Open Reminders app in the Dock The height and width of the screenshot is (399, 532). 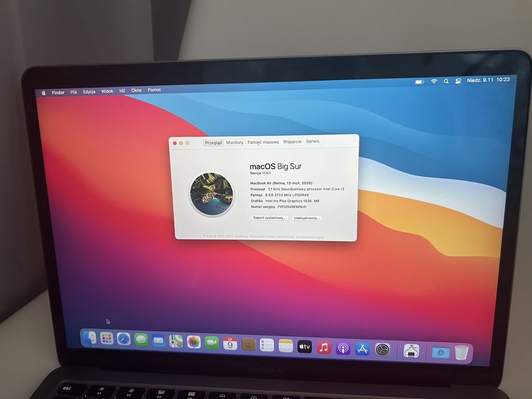[x=267, y=345]
